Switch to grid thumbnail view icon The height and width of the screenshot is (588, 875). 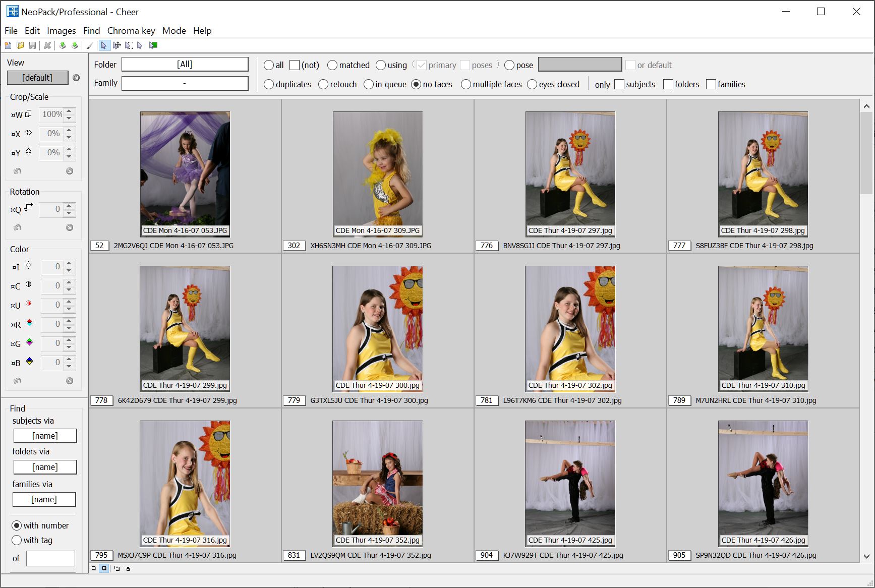tap(104, 568)
